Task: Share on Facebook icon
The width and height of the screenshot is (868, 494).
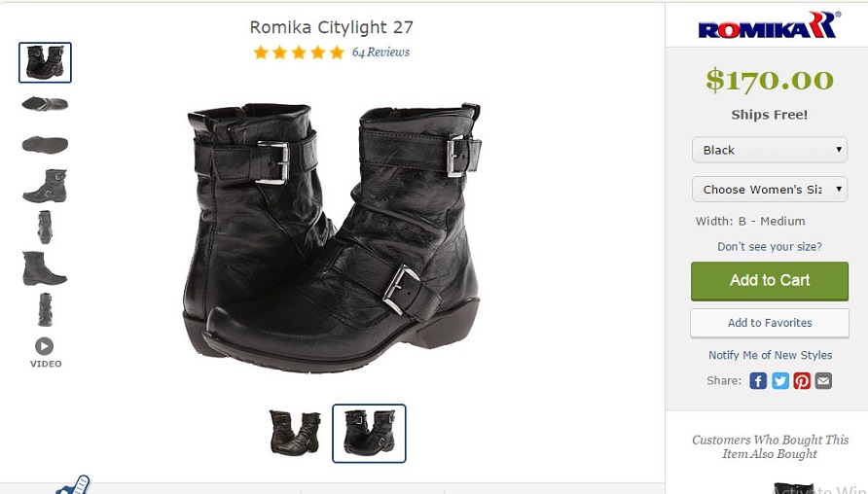Action: 758,380
